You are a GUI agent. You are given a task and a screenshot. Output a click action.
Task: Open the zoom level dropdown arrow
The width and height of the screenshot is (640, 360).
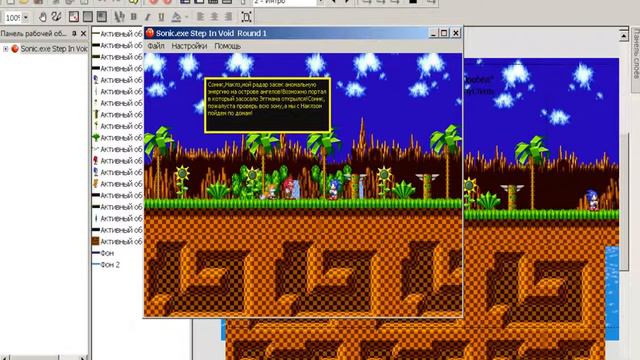pyautogui.click(x=26, y=18)
